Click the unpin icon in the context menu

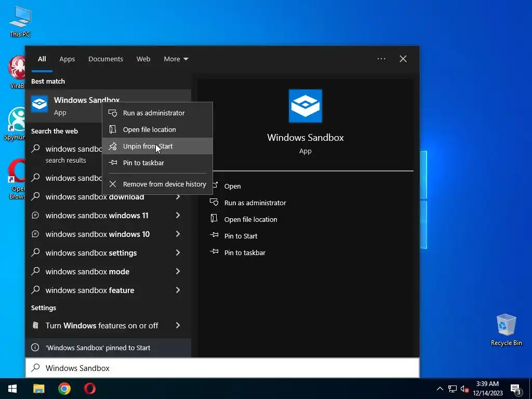coord(113,146)
